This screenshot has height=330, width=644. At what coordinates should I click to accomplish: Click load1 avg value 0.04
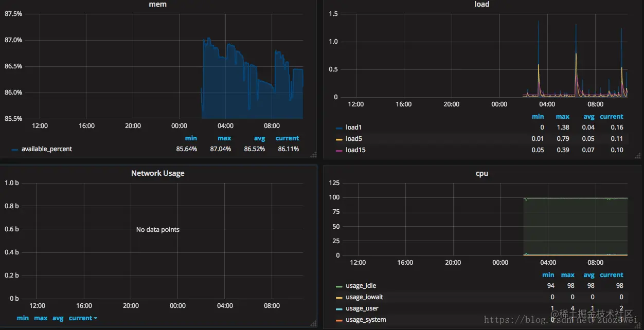[588, 127]
